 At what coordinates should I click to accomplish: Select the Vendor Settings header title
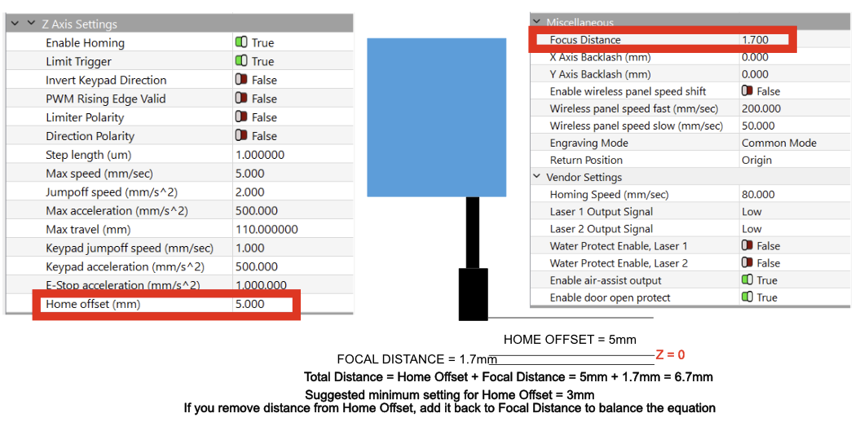(584, 177)
